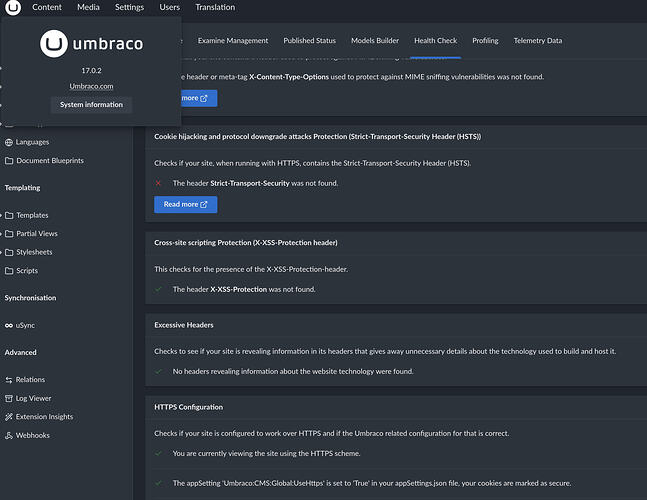Click the Relations arrows icon

9,380
